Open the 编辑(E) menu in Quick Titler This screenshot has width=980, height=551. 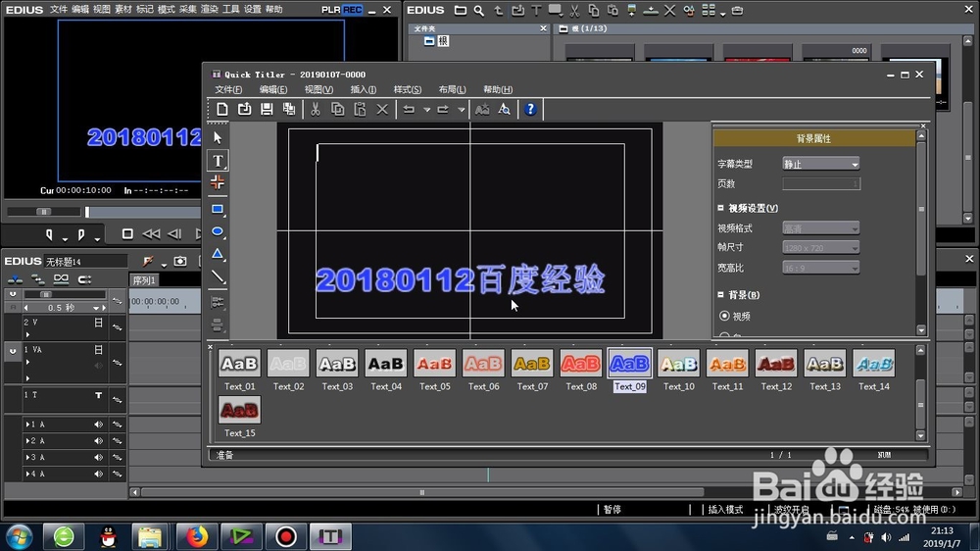tap(273, 89)
